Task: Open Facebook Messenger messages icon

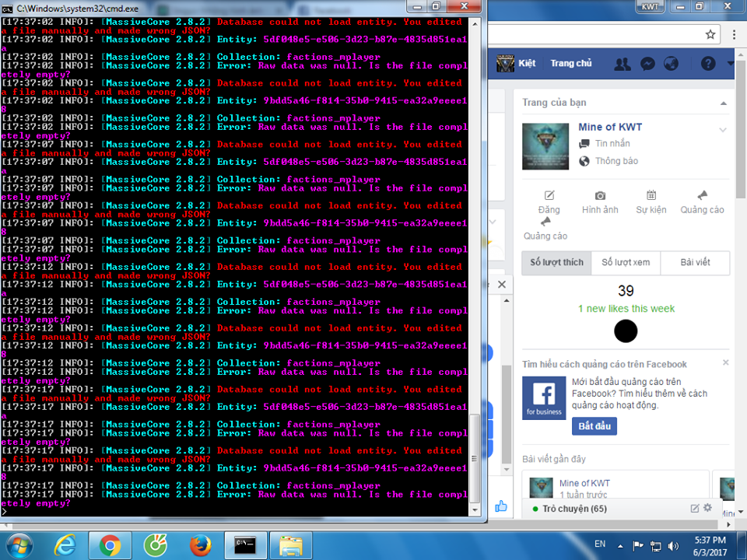Action: click(647, 63)
